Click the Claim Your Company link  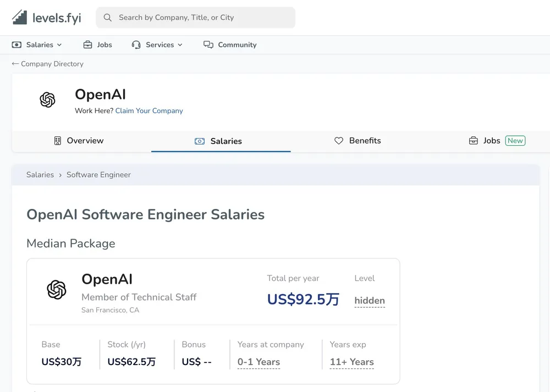149,111
